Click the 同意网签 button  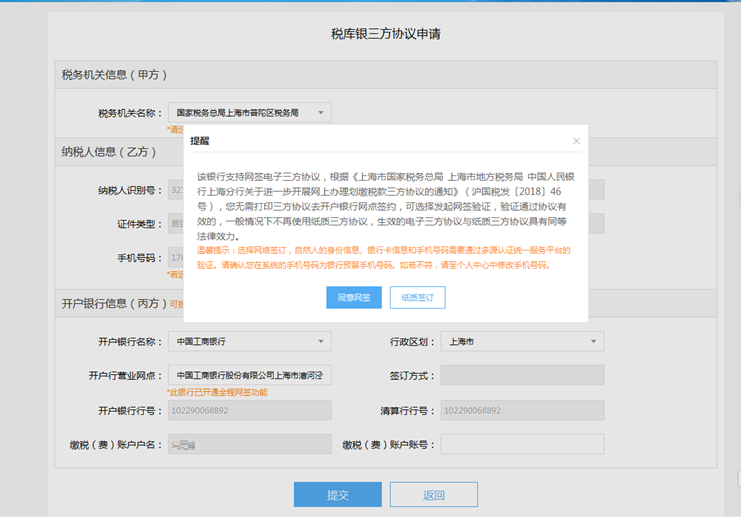353,297
